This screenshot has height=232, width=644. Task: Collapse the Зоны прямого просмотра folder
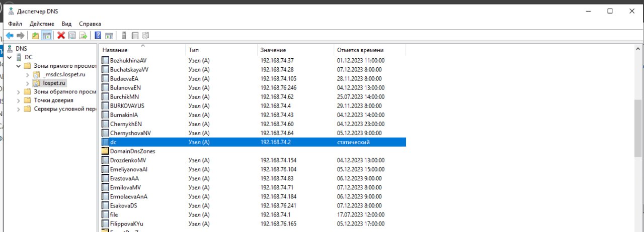pos(19,66)
